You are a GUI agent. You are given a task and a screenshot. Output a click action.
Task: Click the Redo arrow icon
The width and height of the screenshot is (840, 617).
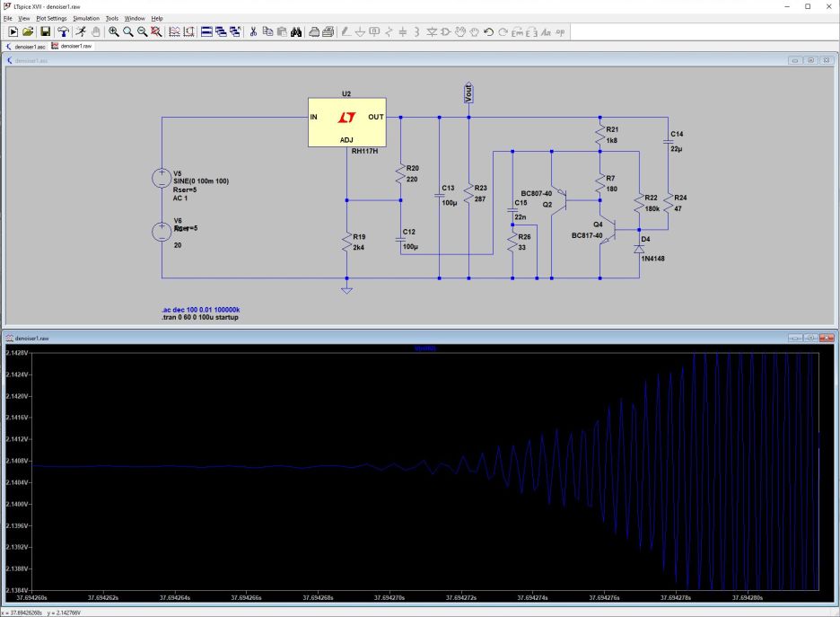503,32
